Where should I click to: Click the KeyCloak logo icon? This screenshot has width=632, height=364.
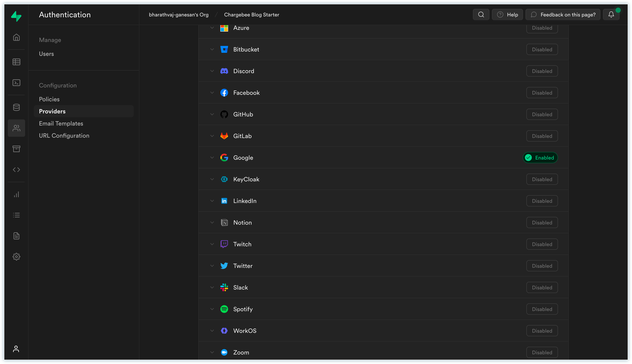(224, 179)
